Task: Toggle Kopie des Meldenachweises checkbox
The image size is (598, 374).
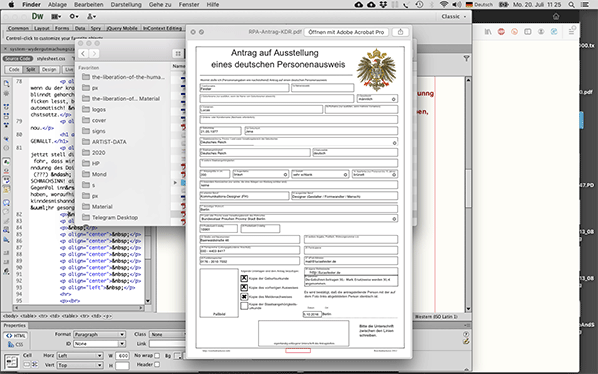Action: 244,297
